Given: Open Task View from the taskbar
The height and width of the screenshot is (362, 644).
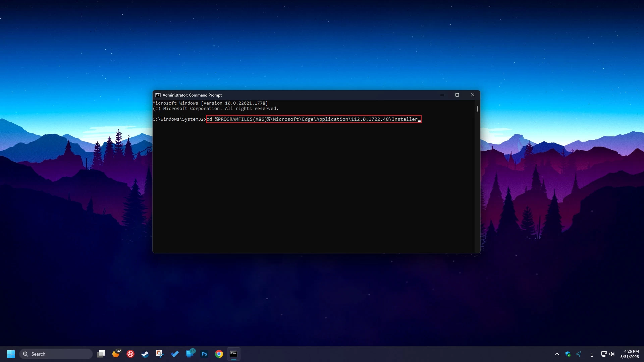Looking at the screenshot, I should coord(101,354).
